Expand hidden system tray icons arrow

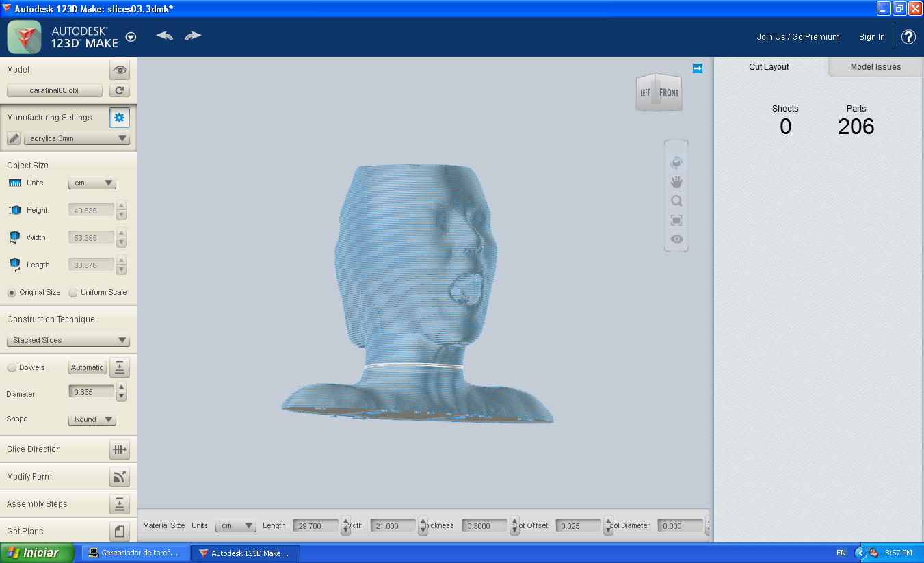click(860, 553)
